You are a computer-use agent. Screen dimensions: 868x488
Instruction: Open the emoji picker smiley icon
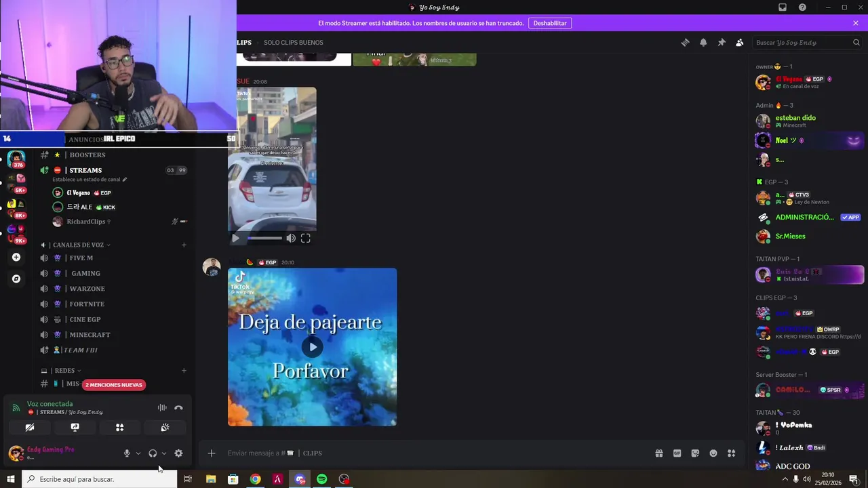(713, 453)
